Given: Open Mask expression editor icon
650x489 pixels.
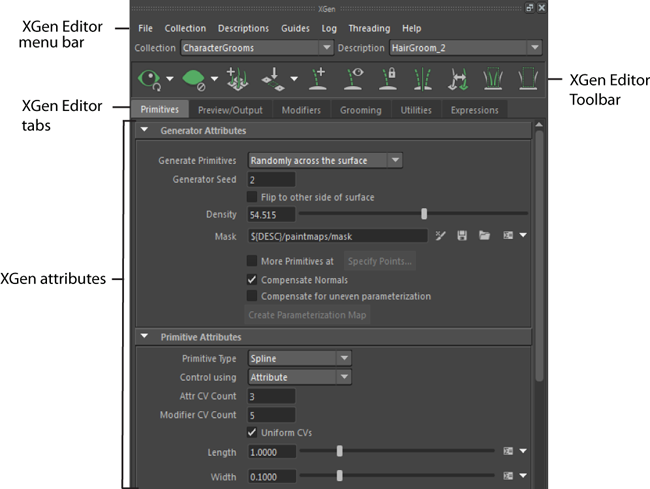Looking at the screenshot, I should click(x=508, y=235).
